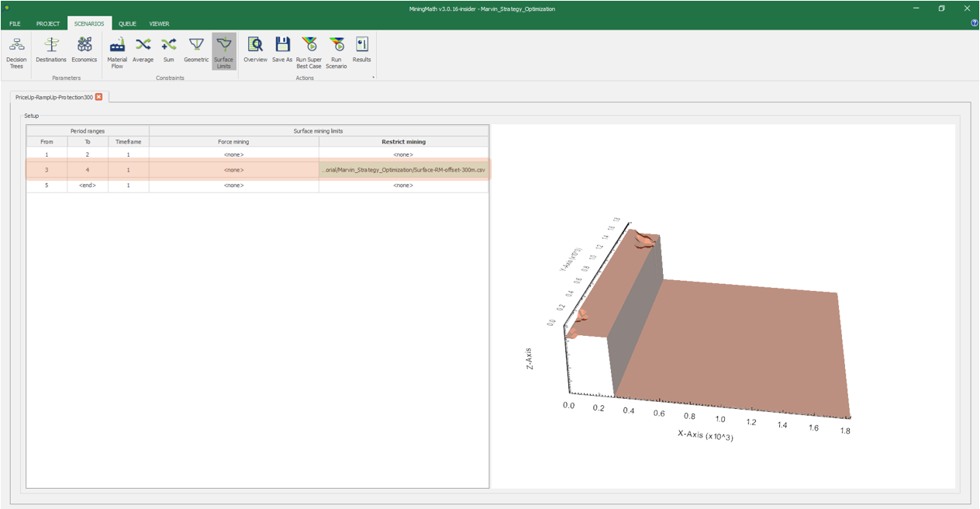Open the Decision Trees tool
The height and width of the screenshot is (509, 980).
pyautogui.click(x=16, y=51)
